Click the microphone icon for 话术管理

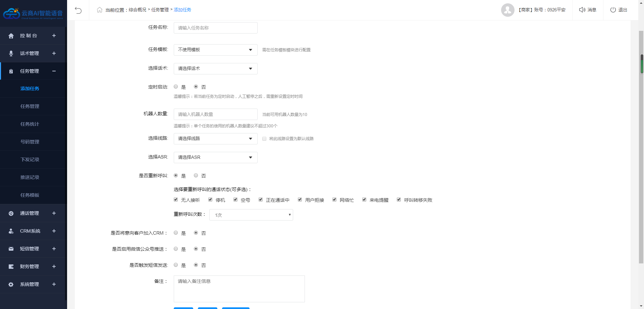[x=11, y=53]
